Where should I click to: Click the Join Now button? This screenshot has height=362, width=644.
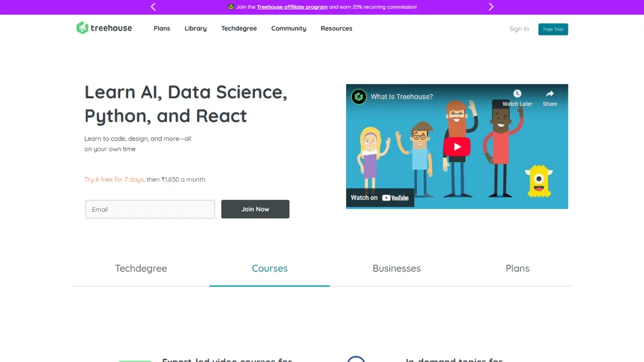click(255, 209)
